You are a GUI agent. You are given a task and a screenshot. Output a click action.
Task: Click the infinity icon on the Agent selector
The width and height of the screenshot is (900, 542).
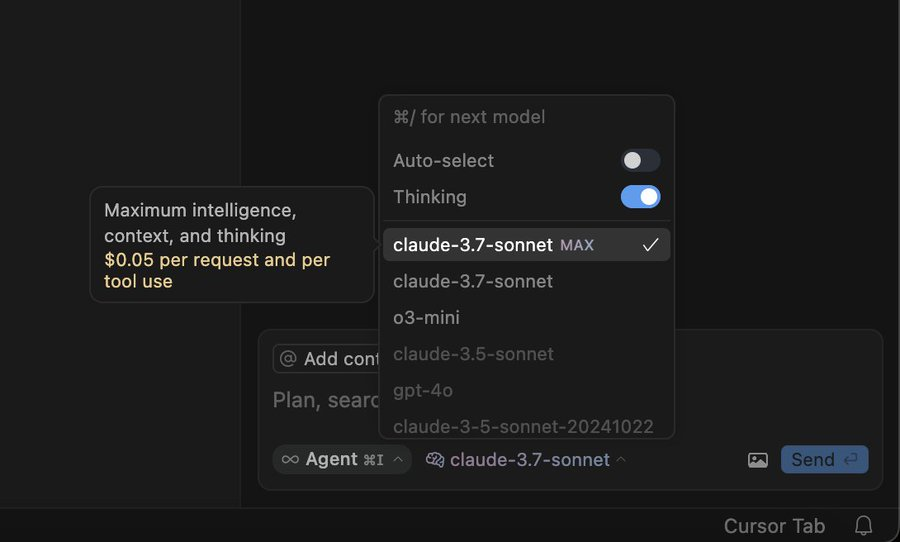coord(290,460)
